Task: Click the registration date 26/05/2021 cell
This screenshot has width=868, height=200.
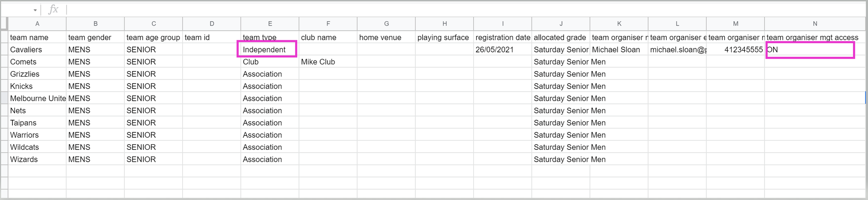Action: [502, 49]
